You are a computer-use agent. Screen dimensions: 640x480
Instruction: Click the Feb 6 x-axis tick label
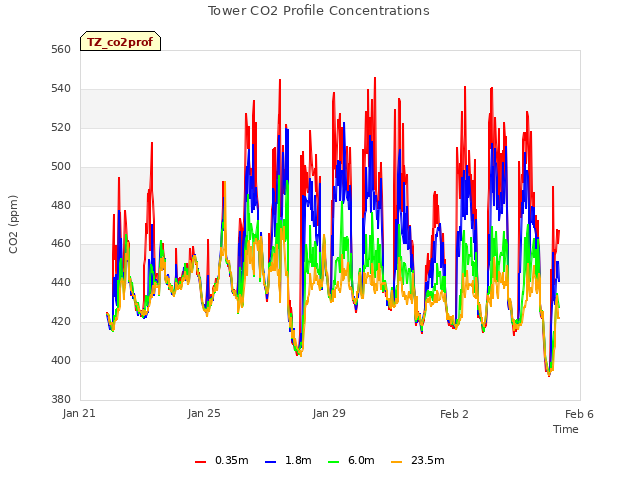[x=579, y=414]
